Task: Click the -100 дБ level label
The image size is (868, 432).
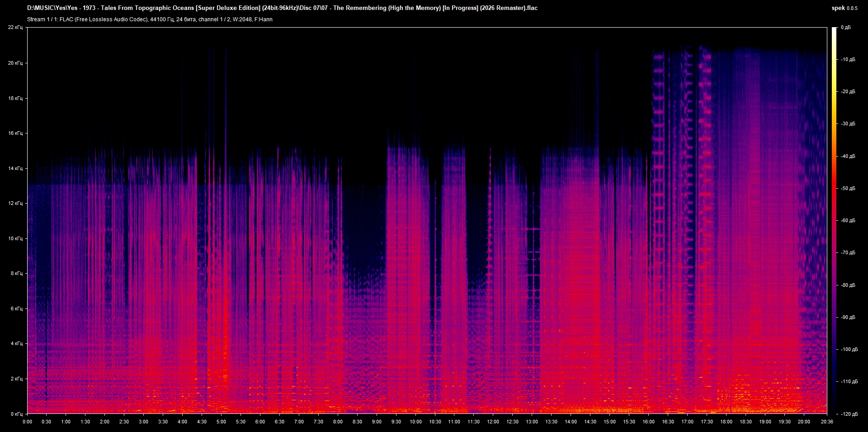Action: 849,350
